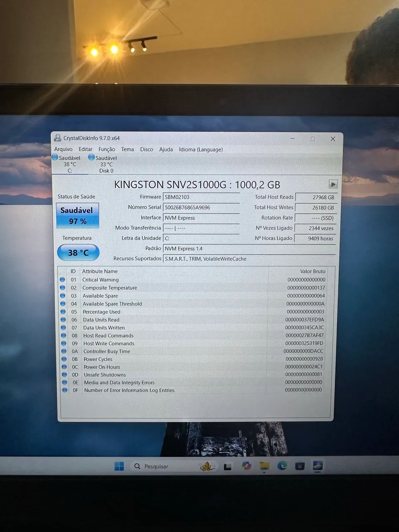Click raw value 0000000345CA3C
Image resolution: width=399 pixels, height=532 pixels.
tap(304, 328)
